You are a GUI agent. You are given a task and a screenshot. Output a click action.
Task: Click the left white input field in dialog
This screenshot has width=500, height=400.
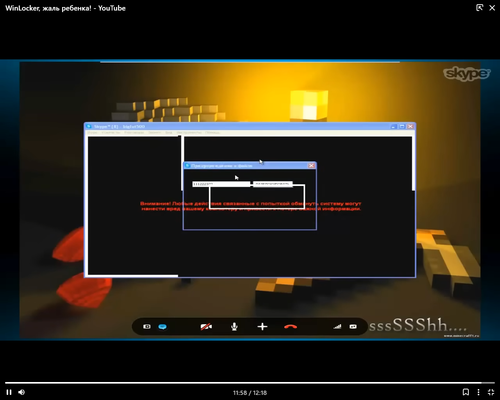221,184
